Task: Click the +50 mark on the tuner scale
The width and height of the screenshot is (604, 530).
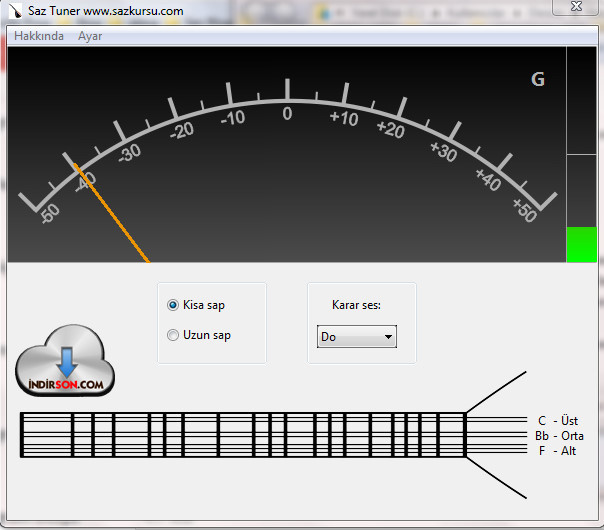Action: pyautogui.click(x=525, y=210)
